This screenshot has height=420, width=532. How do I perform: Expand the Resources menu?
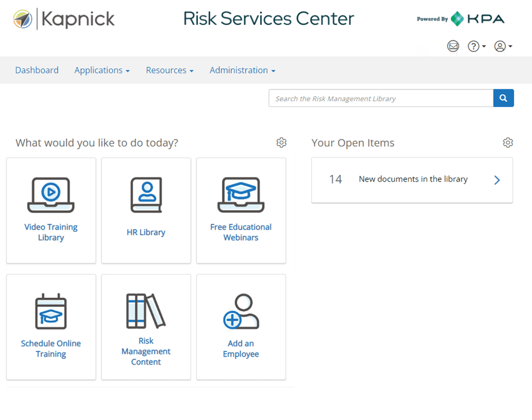170,70
